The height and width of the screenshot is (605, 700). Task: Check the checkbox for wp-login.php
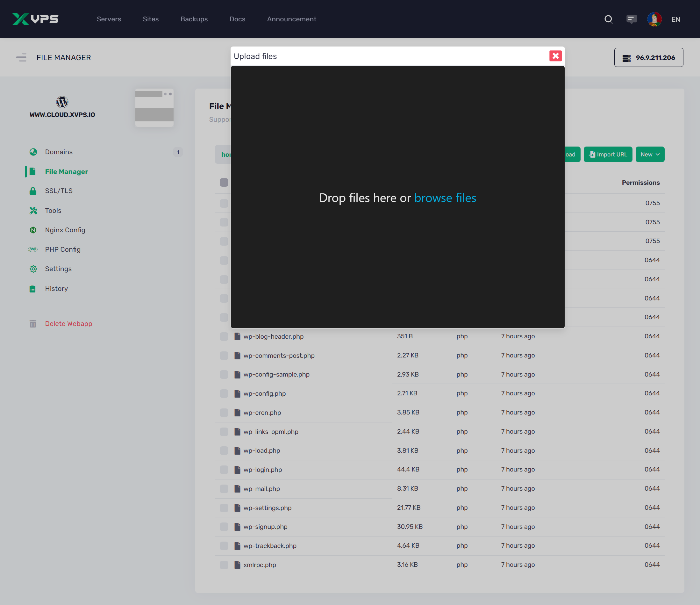coord(224,470)
